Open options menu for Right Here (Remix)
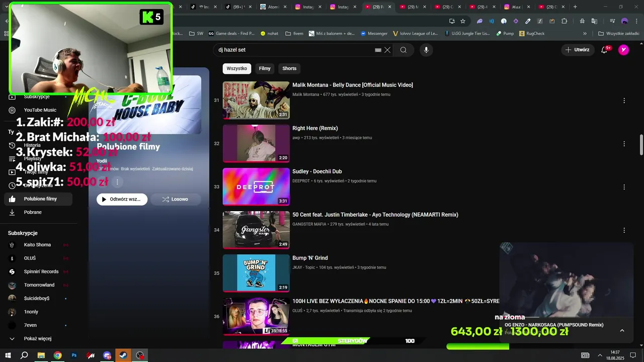The width and height of the screenshot is (644, 362). (624, 144)
